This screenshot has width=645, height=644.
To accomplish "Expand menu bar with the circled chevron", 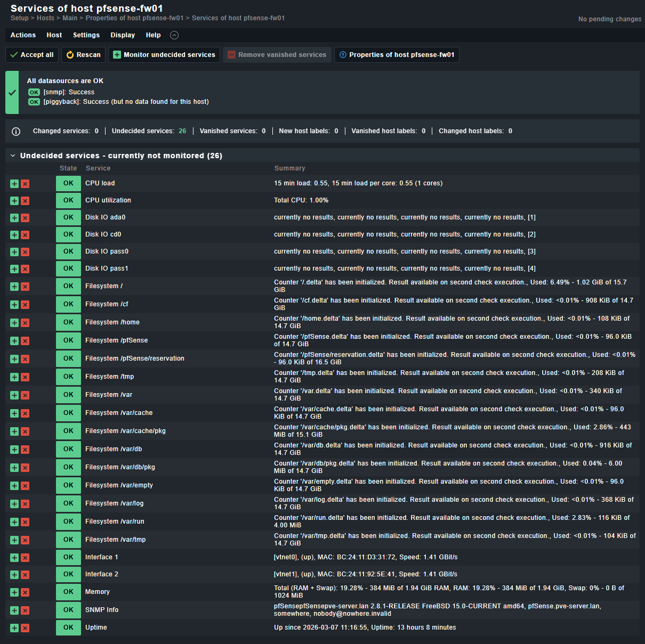I will [x=174, y=35].
